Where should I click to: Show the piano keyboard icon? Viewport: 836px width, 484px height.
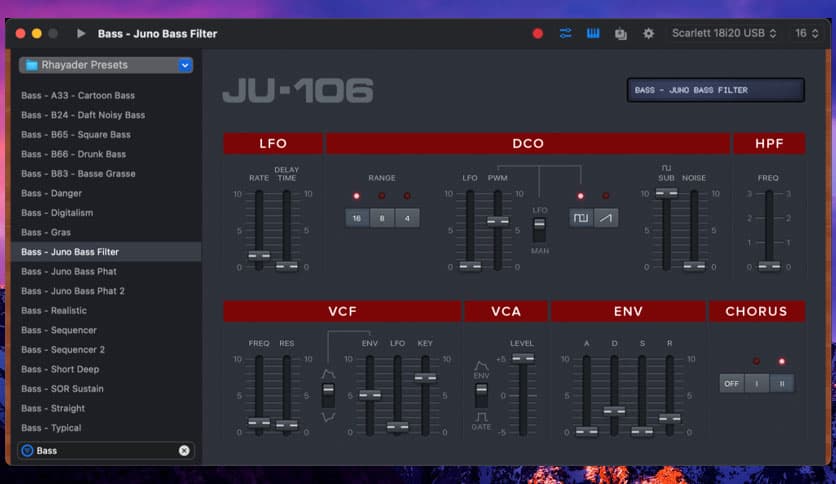[593, 33]
